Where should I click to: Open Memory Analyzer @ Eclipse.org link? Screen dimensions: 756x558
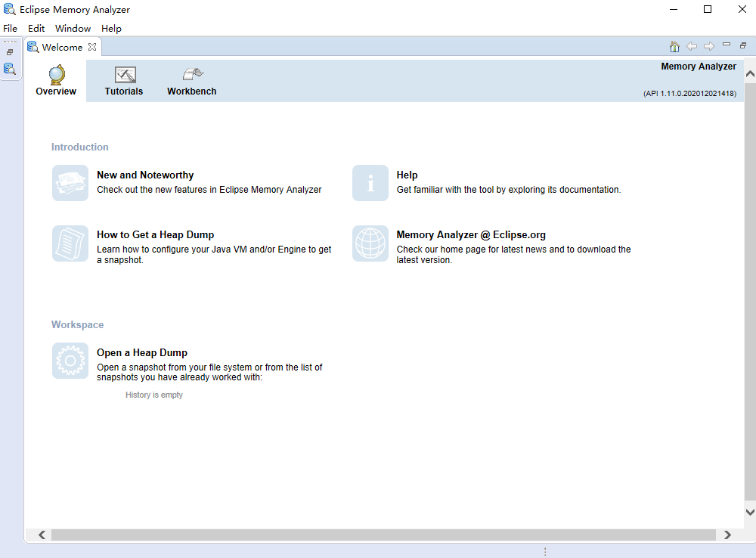tap(471, 235)
